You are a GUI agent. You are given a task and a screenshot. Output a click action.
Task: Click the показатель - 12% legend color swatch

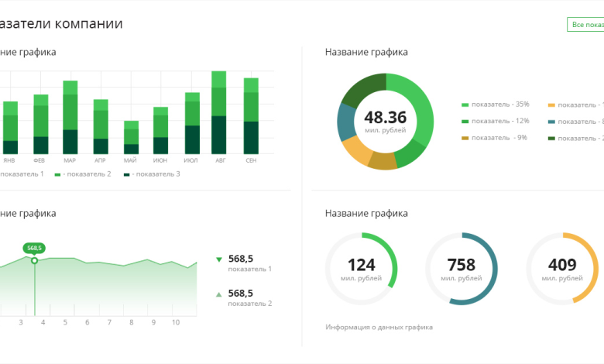[465, 122]
